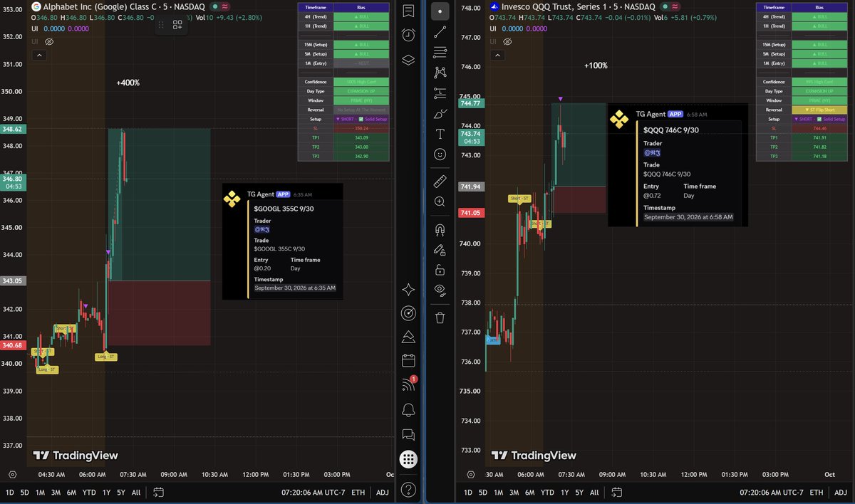Select 1Y range on right chart
This screenshot has height=504, width=855.
565,492
